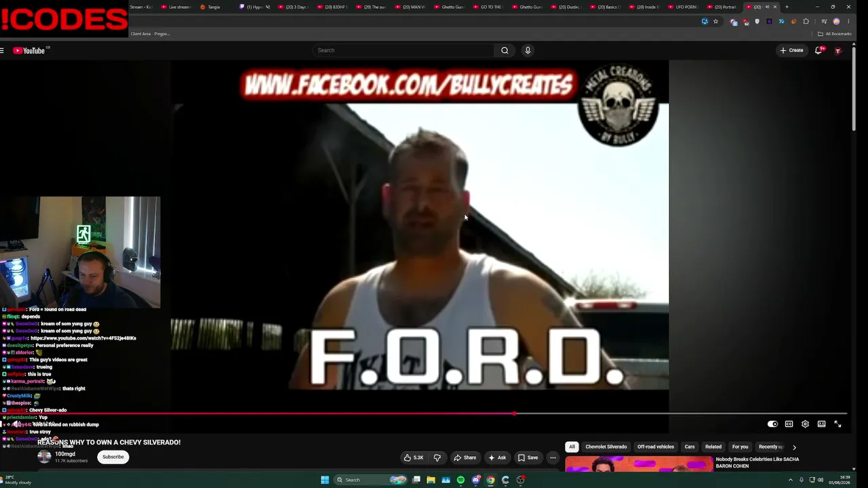Screen dimensions: 868x488
Task: Open Chrome profile avatar in toolbar
Action: click(x=836, y=22)
